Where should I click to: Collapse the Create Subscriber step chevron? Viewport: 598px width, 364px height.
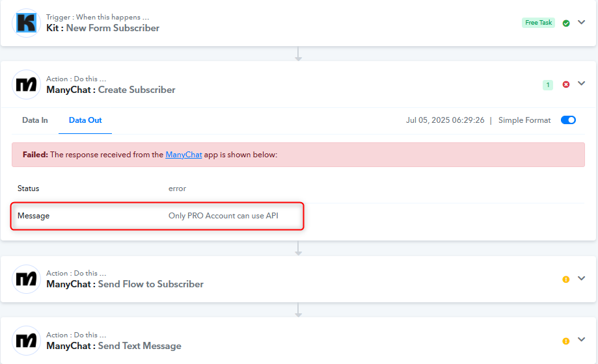(581, 83)
